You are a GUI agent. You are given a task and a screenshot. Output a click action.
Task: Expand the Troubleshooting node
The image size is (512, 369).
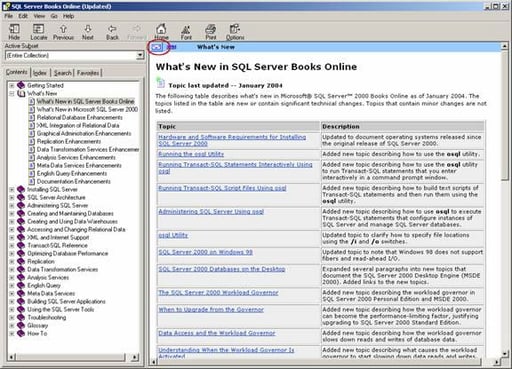(x=12, y=317)
